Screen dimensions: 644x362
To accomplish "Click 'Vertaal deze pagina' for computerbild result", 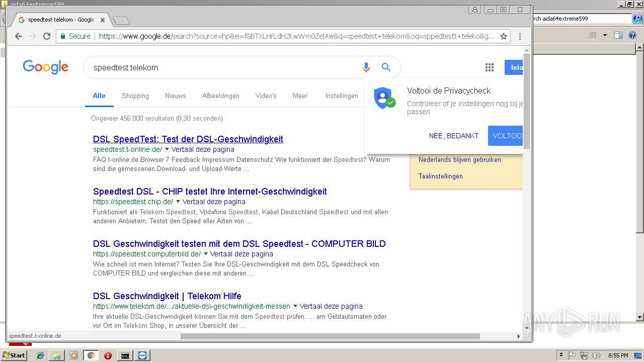I will pos(242,254).
